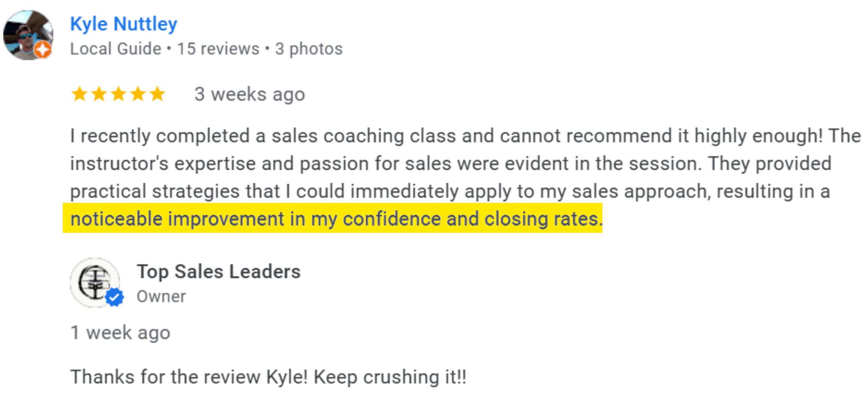
Task: Click the first gold rating star
Action: pyautogui.click(x=79, y=94)
